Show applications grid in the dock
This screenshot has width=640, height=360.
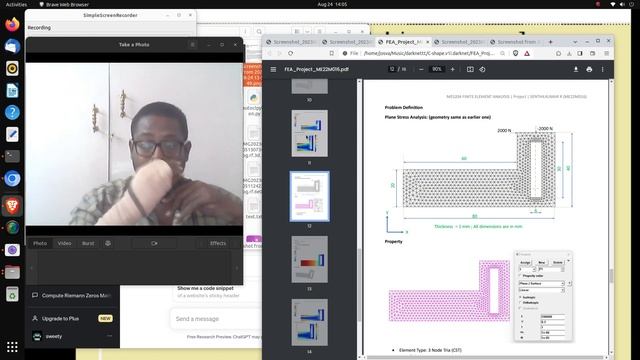point(12,347)
